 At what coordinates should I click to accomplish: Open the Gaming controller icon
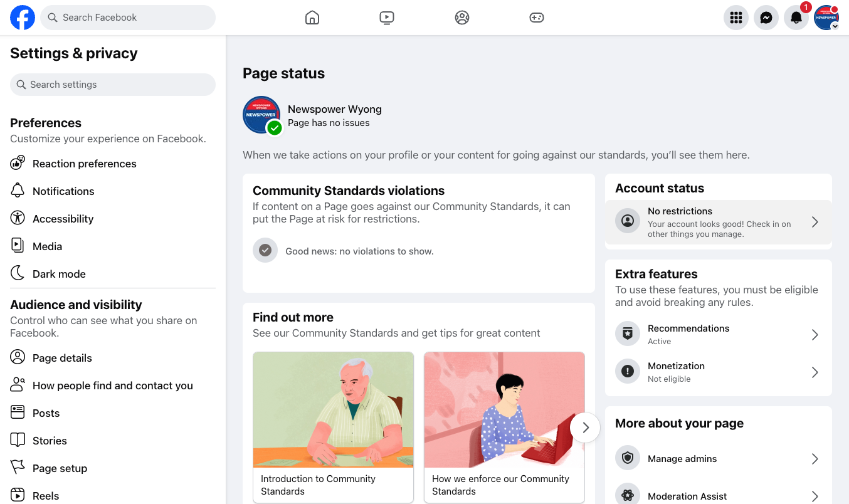(537, 18)
